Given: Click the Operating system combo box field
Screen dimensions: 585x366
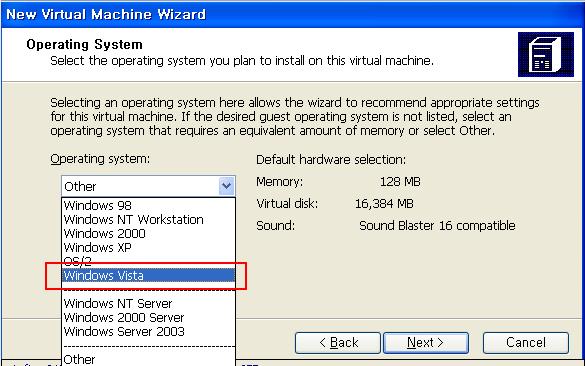Looking at the screenshot, I should tap(148, 186).
